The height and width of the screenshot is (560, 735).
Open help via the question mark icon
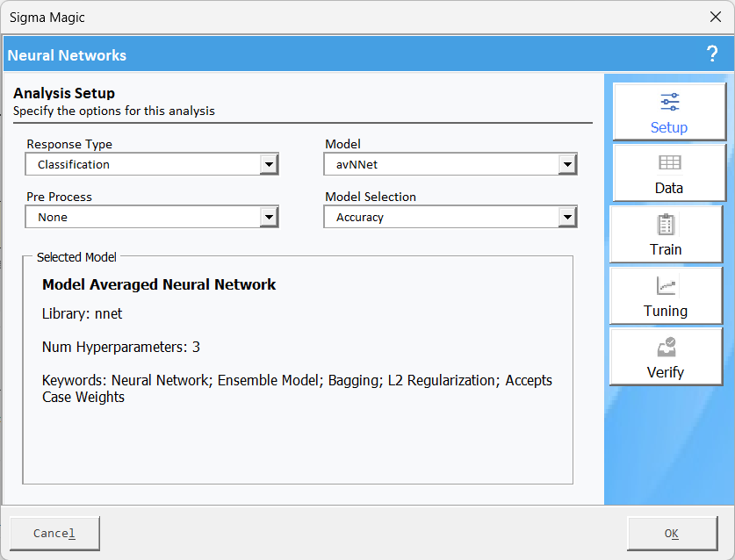(x=712, y=54)
